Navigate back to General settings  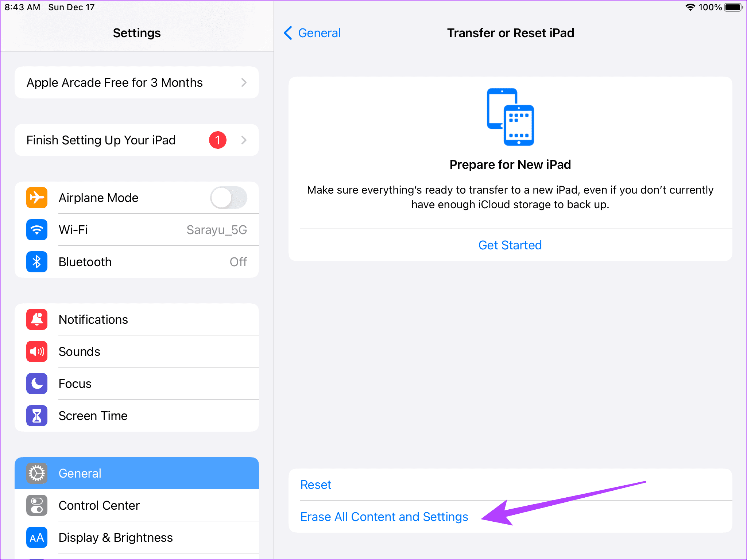pyautogui.click(x=312, y=33)
